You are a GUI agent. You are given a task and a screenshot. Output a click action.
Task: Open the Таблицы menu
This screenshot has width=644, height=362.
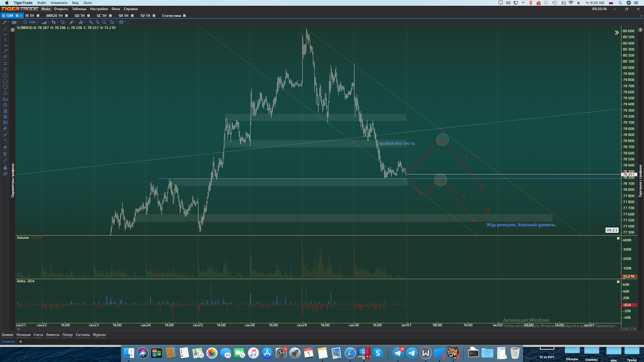click(79, 9)
